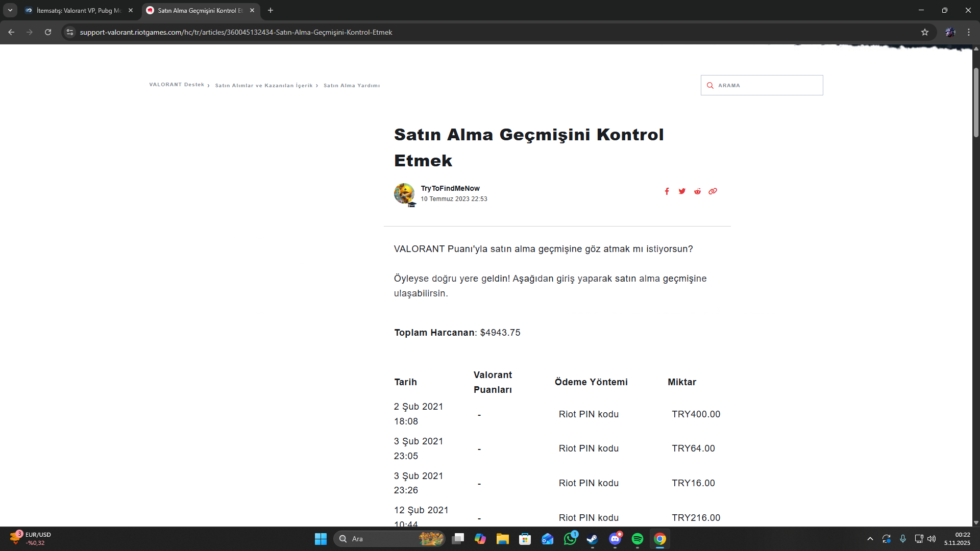Copy article link icon
This screenshot has width=980, height=551.
click(x=713, y=191)
